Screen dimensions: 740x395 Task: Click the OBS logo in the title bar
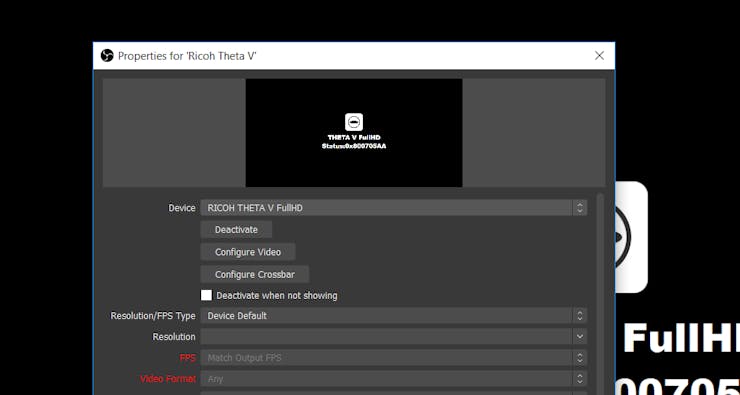coord(107,56)
